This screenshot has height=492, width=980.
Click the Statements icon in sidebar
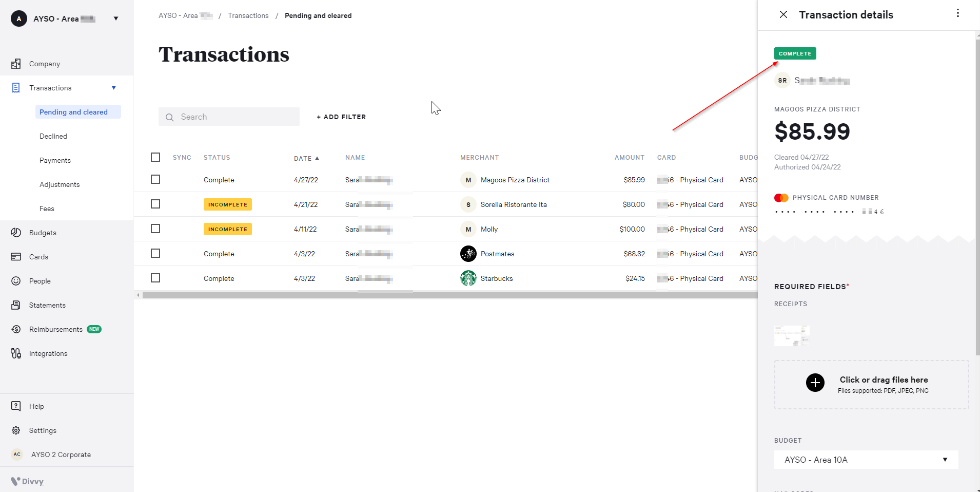click(16, 305)
